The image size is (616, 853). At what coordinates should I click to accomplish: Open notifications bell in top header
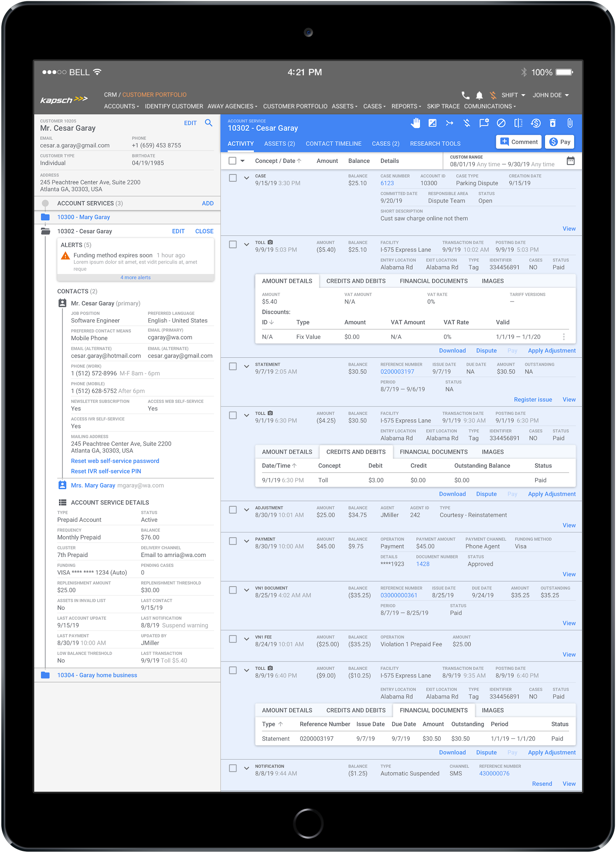pos(479,95)
